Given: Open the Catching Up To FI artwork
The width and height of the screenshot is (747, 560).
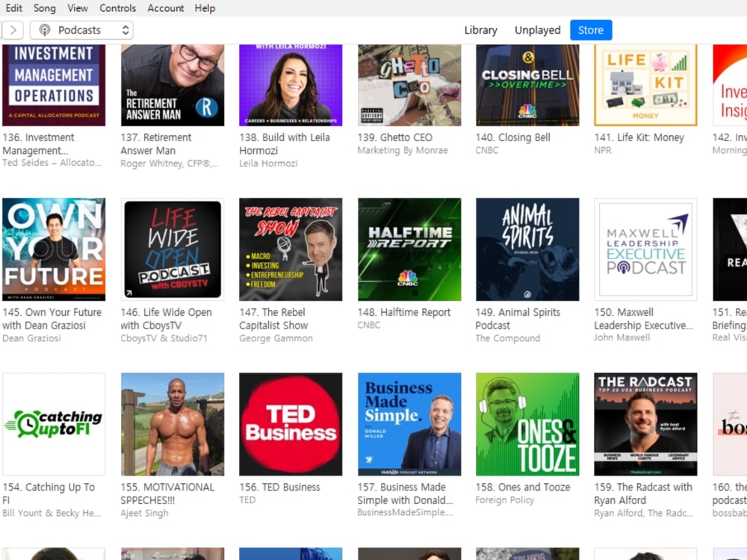Looking at the screenshot, I should click(x=54, y=424).
